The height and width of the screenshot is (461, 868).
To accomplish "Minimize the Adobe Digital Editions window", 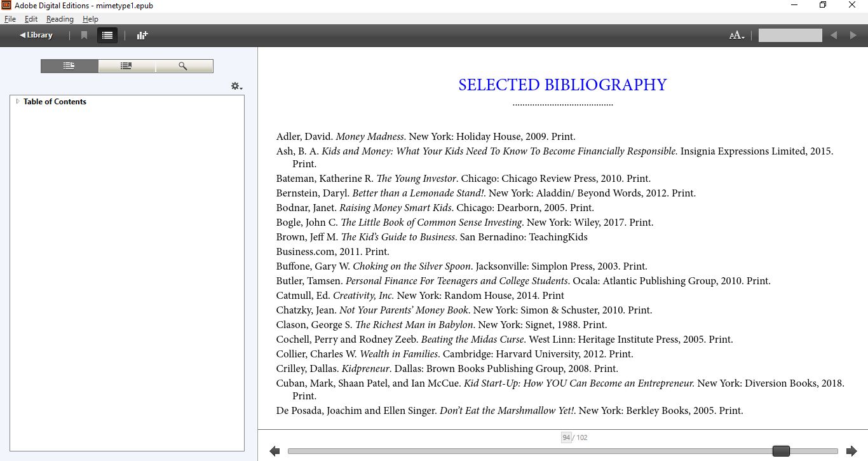I will coord(794,5).
